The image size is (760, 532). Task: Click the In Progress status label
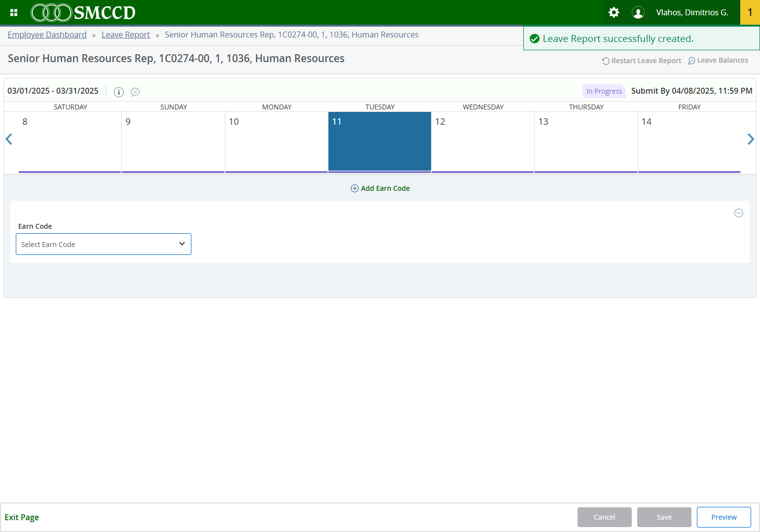(x=604, y=91)
